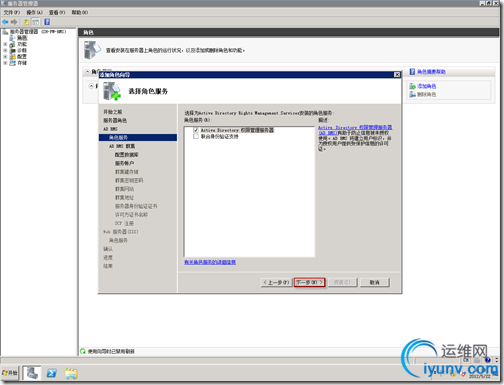504x385 pixels.
Task: Click the 存储 node icon in tree
Action: pos(13,63)
